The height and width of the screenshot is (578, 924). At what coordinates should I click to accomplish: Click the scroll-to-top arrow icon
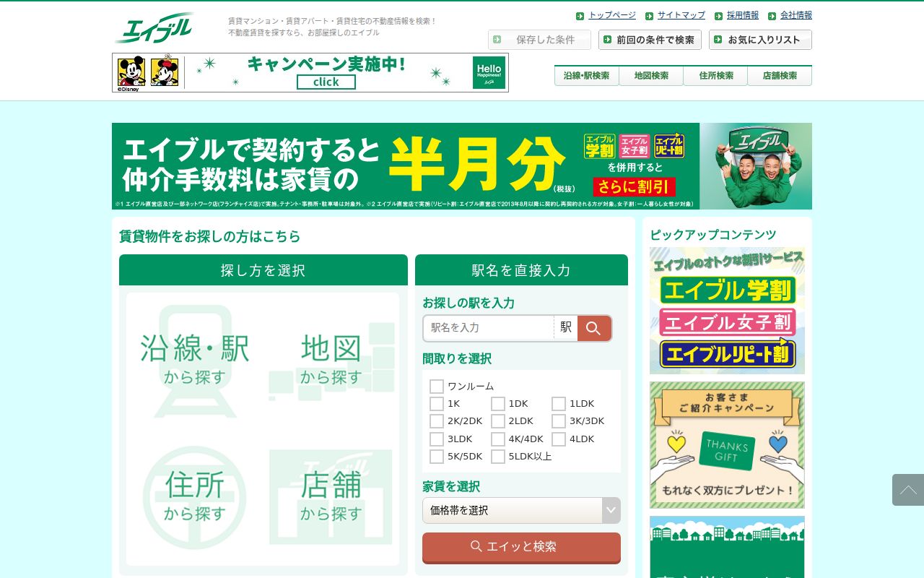[908, 490]
